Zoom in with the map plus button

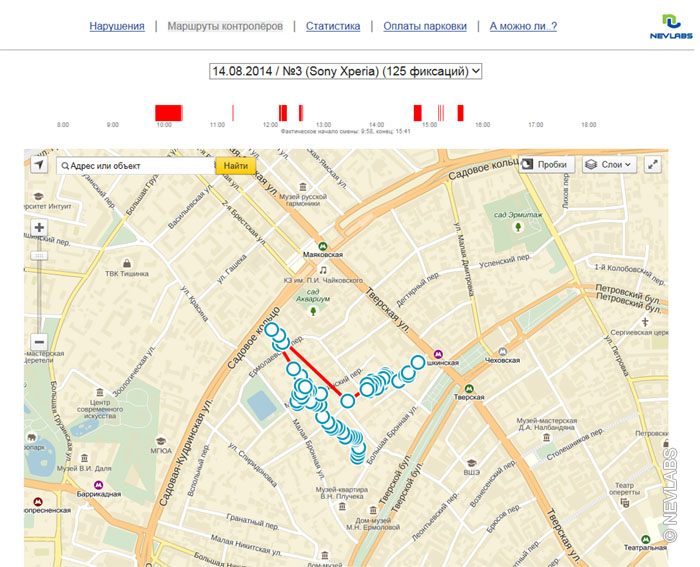[x=39, y=228]
